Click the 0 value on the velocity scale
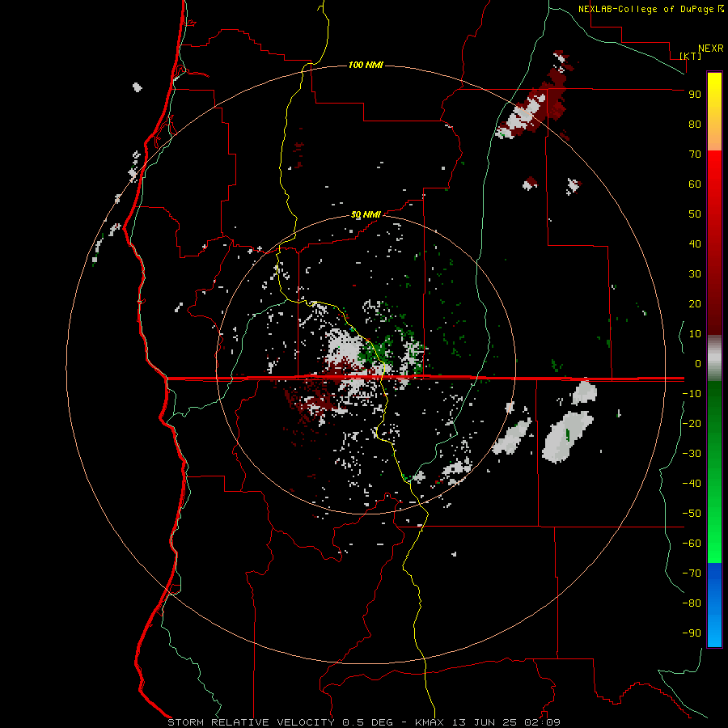 pos(698,364)
